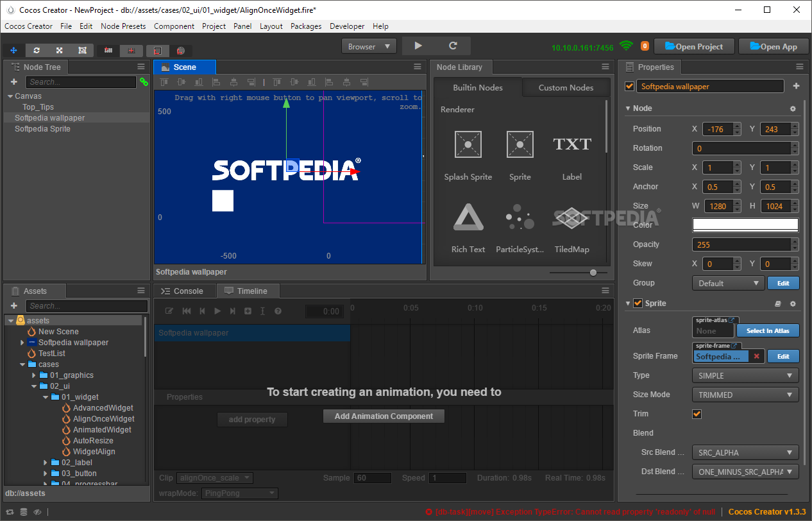Choose the ParticleSystem node icon
812x521 pixels.
click(520, 217)
